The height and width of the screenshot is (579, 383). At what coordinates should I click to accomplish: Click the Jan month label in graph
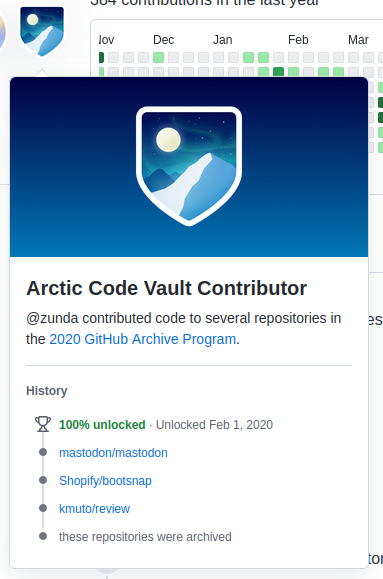[223, 40]
